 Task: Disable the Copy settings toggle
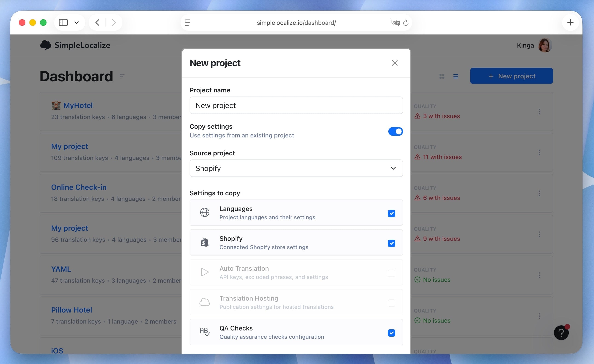pos(395,131)
